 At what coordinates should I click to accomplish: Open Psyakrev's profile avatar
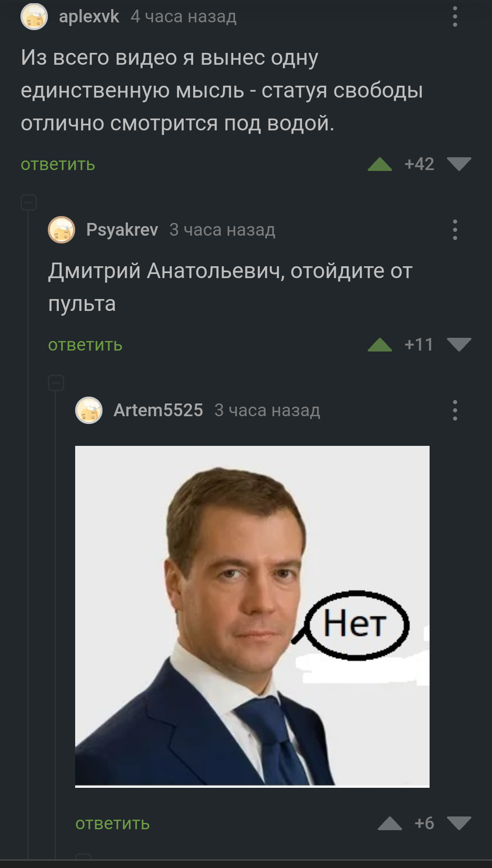click(61, 230)
